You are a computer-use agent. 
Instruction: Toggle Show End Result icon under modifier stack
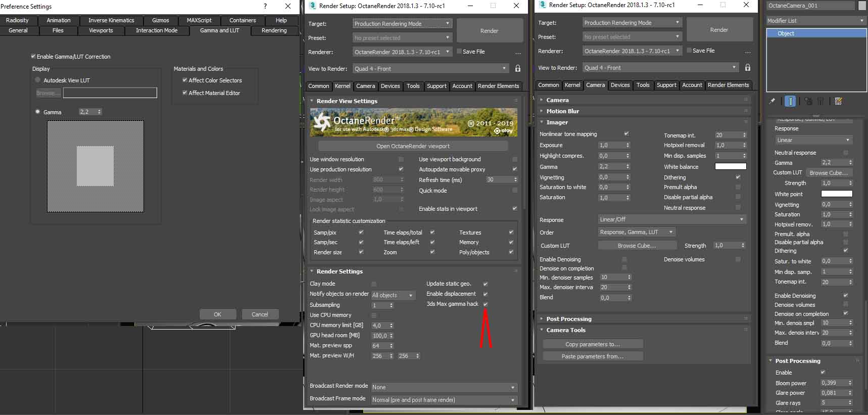[x=790, y=101]
